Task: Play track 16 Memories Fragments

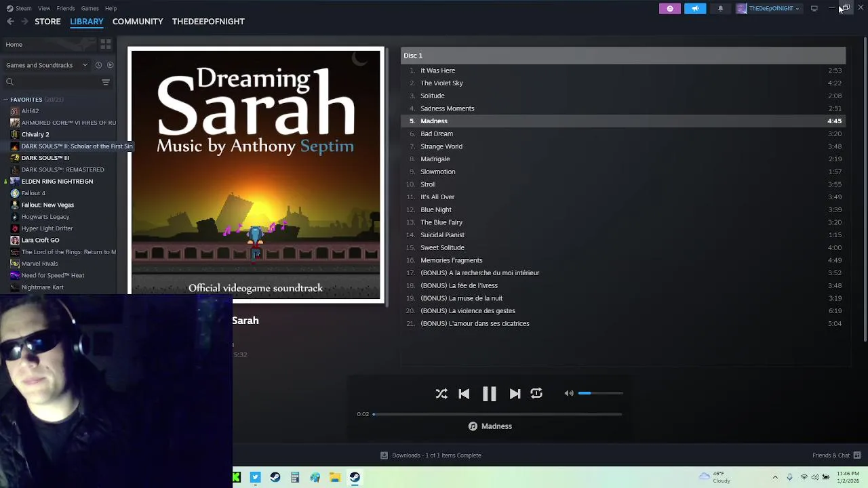Action: (x=623, y=260)
